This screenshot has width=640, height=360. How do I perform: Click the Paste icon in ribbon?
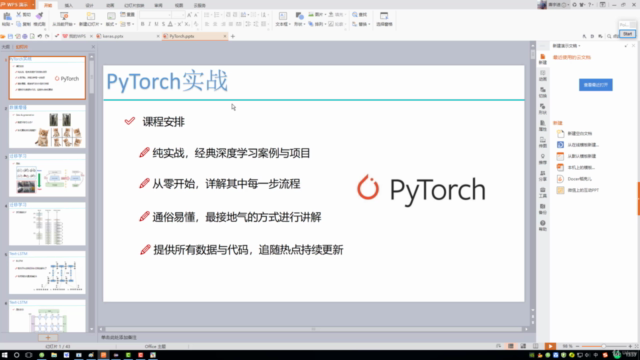coord(7,16)
